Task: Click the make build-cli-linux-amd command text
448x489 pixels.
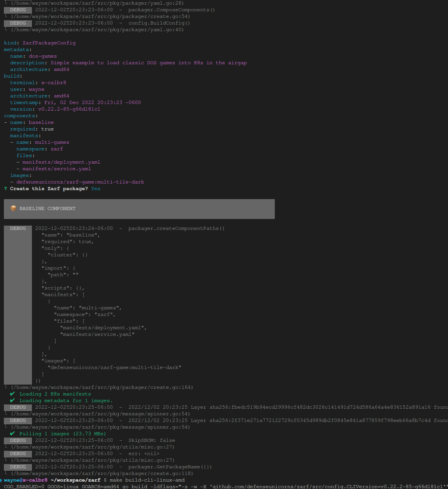Action: [148, 480]
